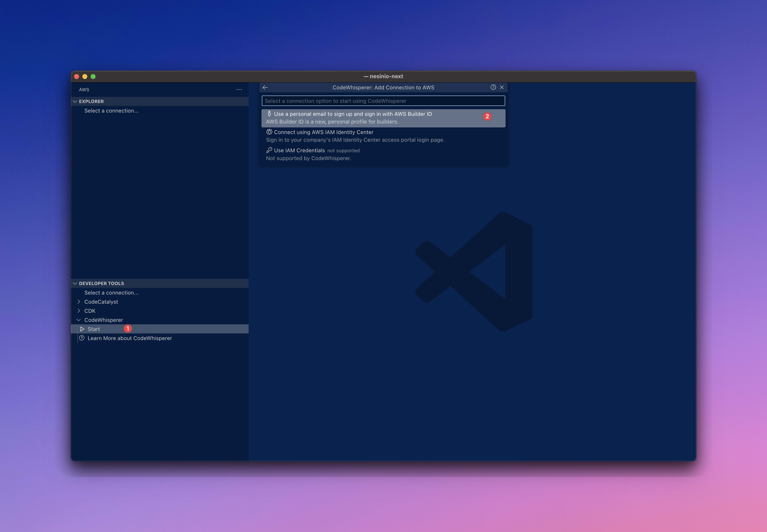Collapse the CodeWhisperer tree node
This screenshot has height=532, width=767.
[x=79, y=320]
